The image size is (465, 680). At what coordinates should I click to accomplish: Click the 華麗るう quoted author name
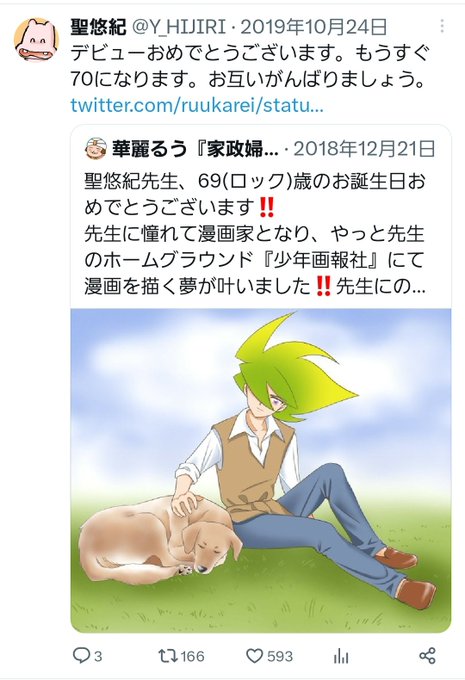click(149, 149)
